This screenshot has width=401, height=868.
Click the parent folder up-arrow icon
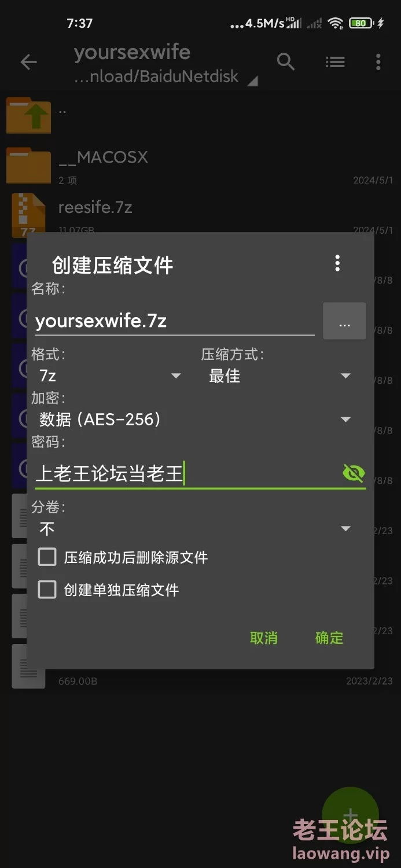[28, 115]
